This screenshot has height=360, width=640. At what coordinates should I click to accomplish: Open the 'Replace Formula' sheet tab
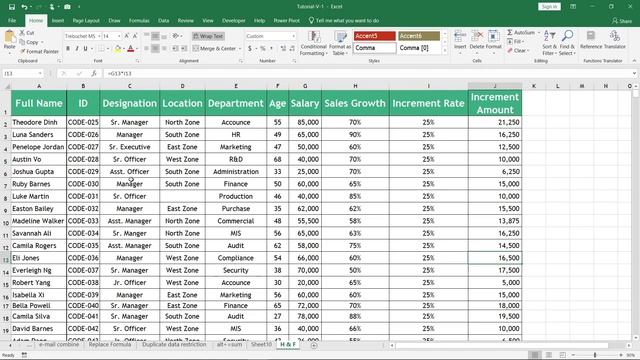110,344
